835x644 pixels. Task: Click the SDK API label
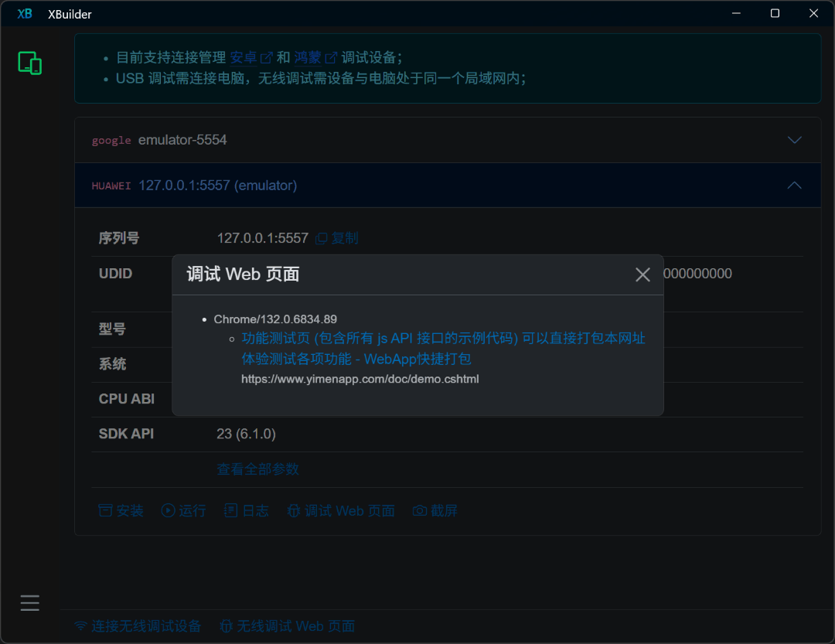[x=126, y=434]
